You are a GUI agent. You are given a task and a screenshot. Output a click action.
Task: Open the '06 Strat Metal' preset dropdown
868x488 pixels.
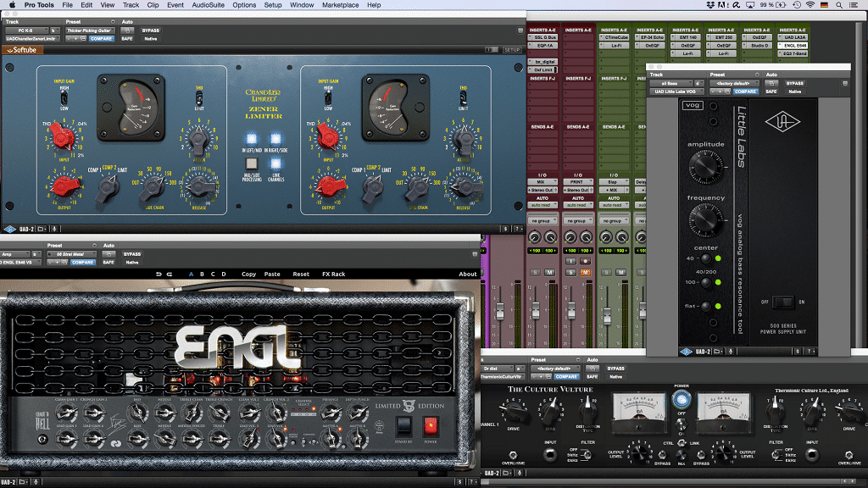pyautogui.click(x=71, y=254)
